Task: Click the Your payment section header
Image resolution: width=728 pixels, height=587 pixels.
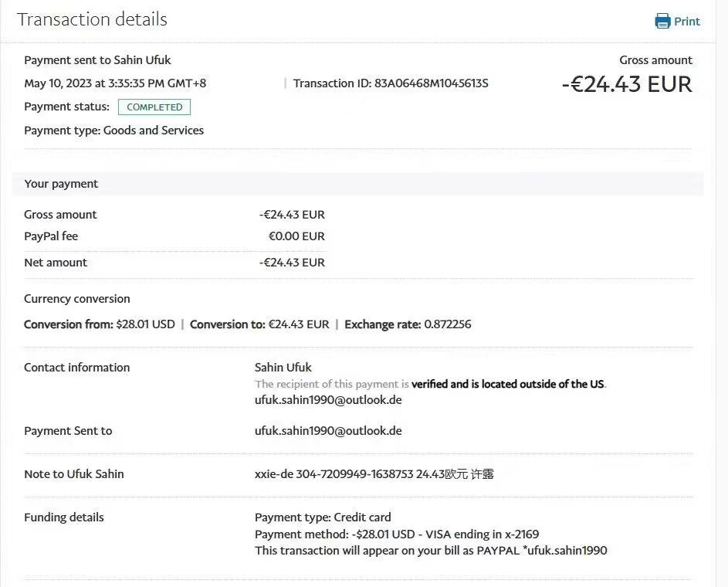Action: [x=61, y=184]
